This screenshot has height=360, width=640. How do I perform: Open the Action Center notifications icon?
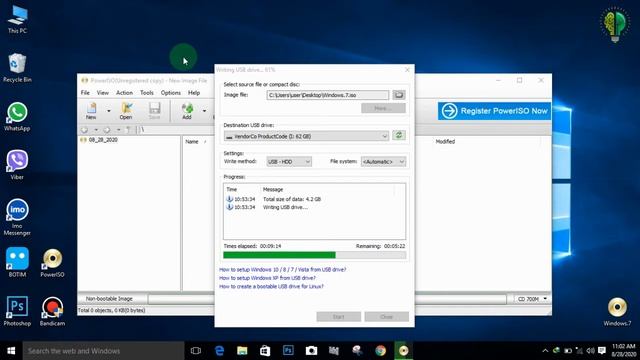[602, 351]
